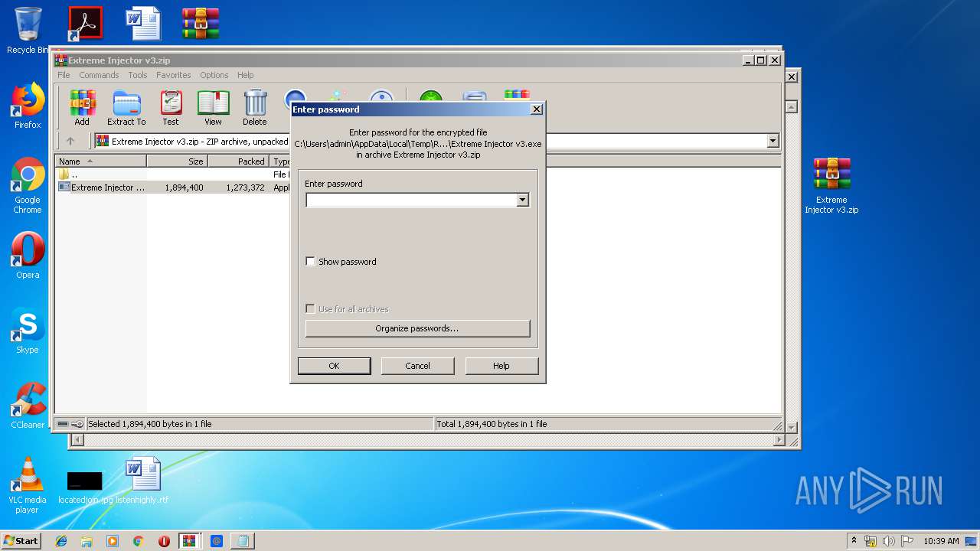Open the Tools menu
The image size is (980, 551).
[138, 75]
